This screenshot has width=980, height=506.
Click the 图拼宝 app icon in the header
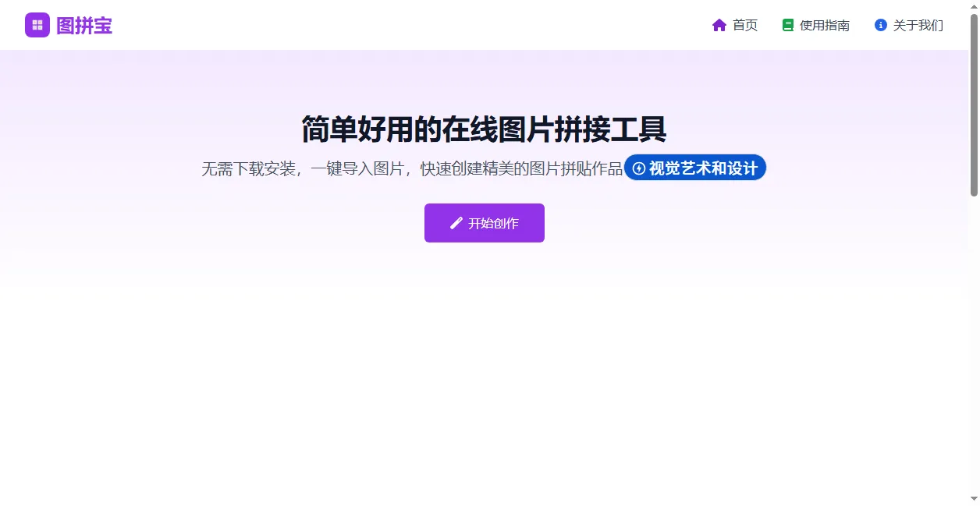pos(37,25)
